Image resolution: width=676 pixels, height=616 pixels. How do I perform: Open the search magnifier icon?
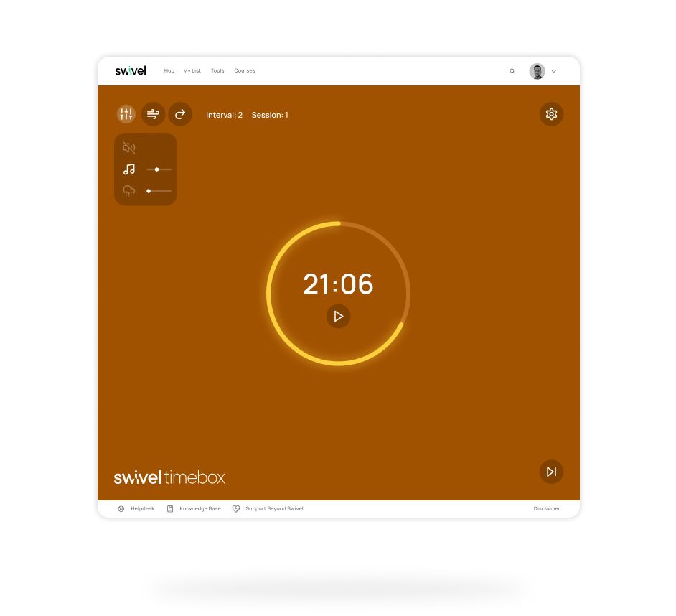click(512, 71)
